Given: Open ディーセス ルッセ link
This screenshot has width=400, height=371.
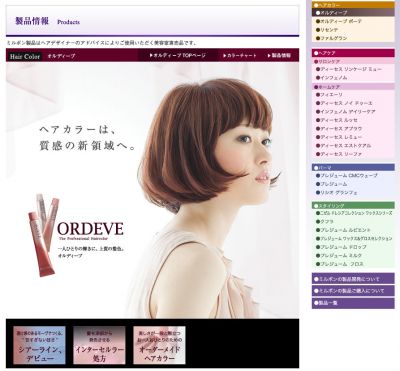Looking at the screenshot, I should click(337, 120).
